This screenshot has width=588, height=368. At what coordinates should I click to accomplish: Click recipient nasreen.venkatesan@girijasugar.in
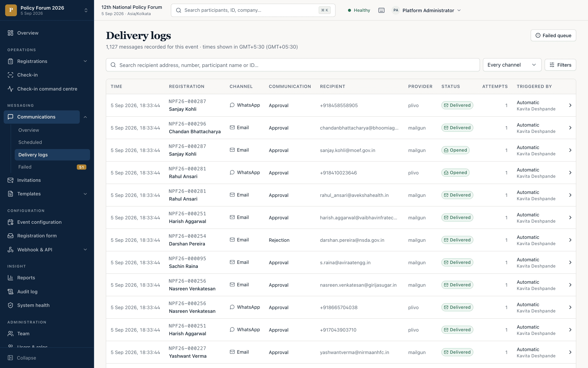coord(358,285)
